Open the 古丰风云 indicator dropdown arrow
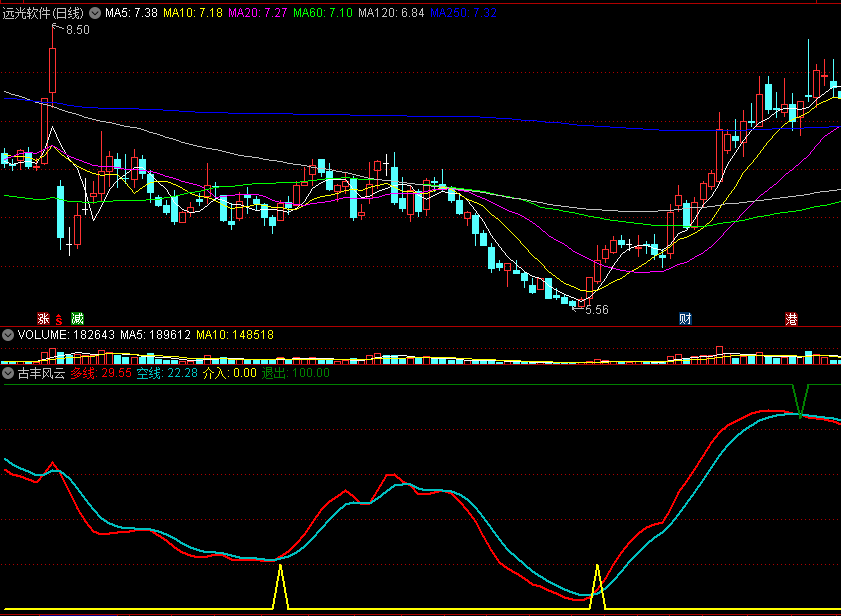 (8, 373)
